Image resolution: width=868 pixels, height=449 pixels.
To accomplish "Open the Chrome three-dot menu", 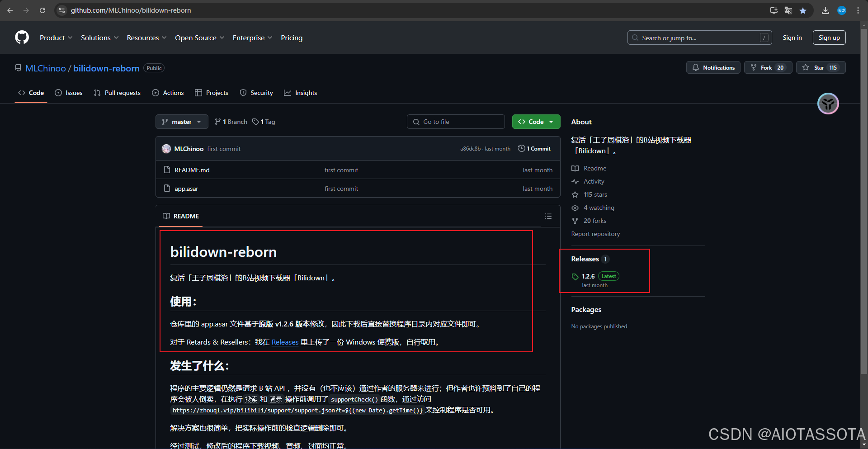I will point(858,10).
